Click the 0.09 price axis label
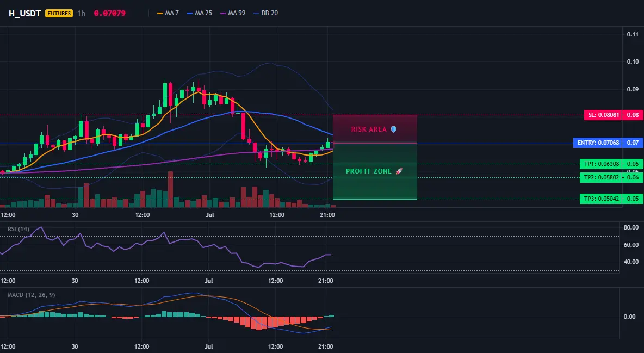644x353 pixels. [633, 89]
